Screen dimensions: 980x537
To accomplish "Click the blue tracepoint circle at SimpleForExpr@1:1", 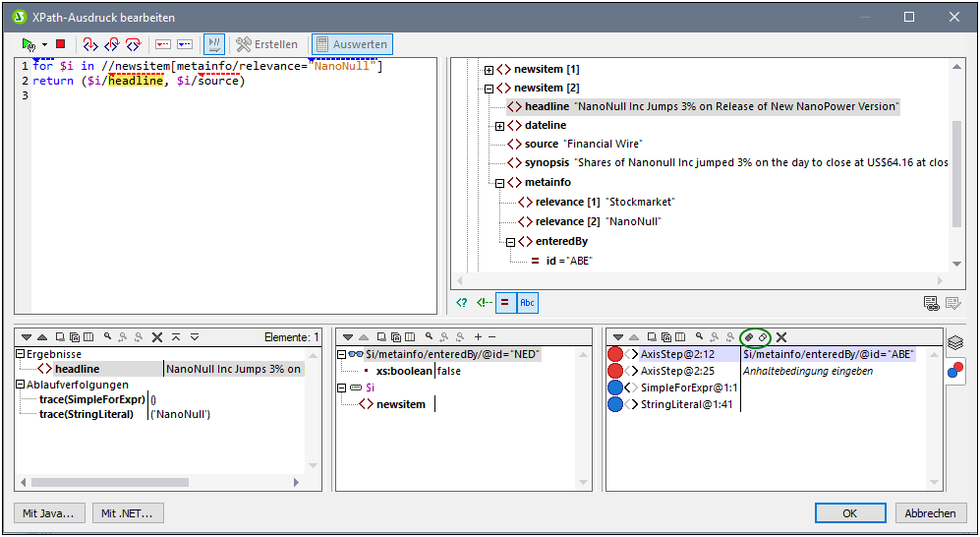I will (616, 388).
